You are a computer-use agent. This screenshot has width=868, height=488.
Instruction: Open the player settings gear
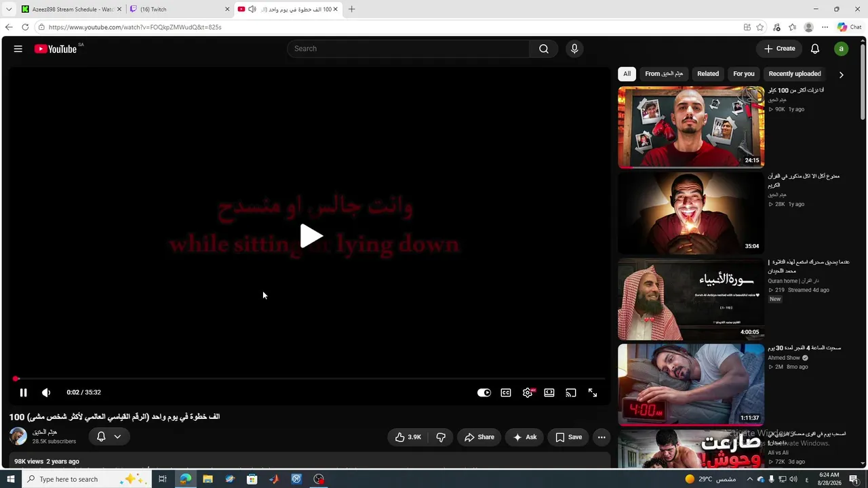[528, 392]
